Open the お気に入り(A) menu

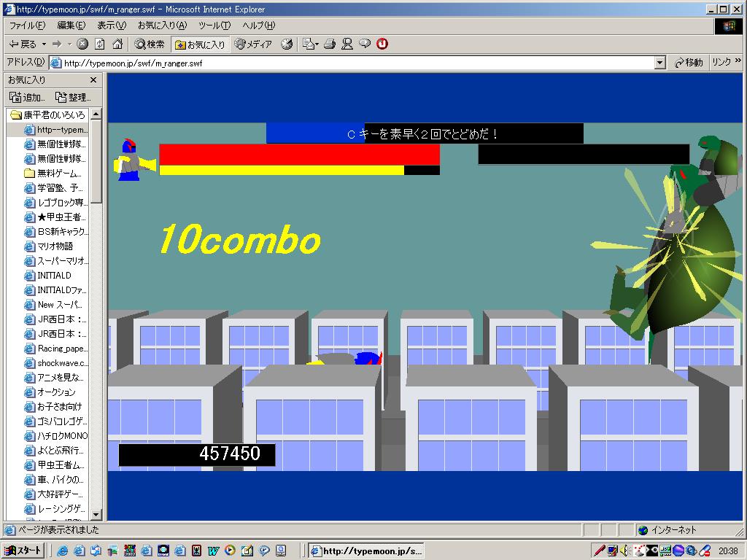click(162, 26)
